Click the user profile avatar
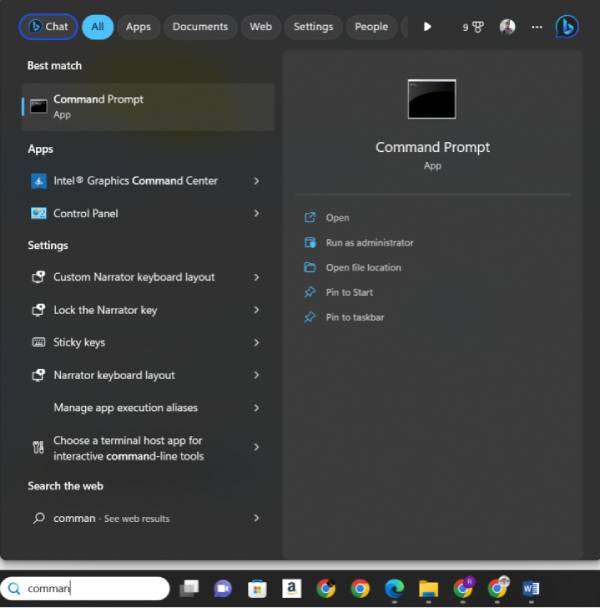This screenshot has width=600, height=608. click(x=507, y=27)
